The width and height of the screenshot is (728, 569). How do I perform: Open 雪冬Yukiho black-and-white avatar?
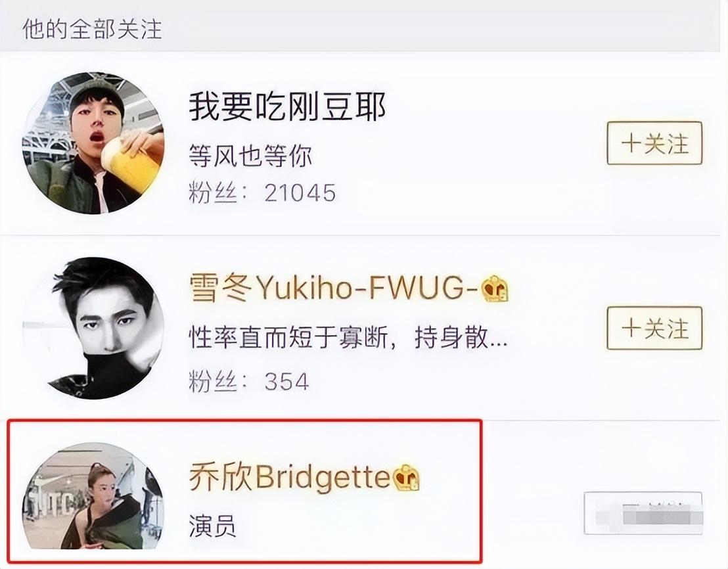(93, 328)
